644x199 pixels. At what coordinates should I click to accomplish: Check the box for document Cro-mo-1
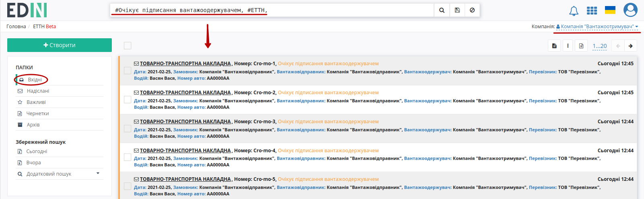click(x=128, y=70)
